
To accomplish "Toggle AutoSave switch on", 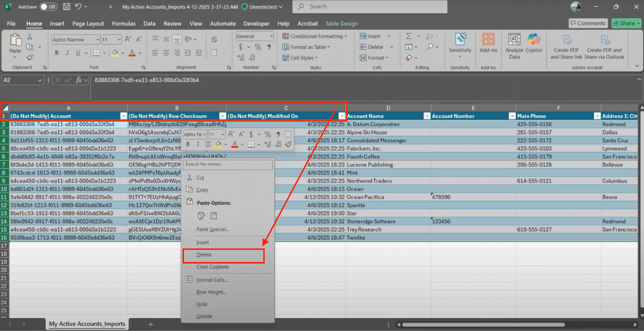I will 48,7.
